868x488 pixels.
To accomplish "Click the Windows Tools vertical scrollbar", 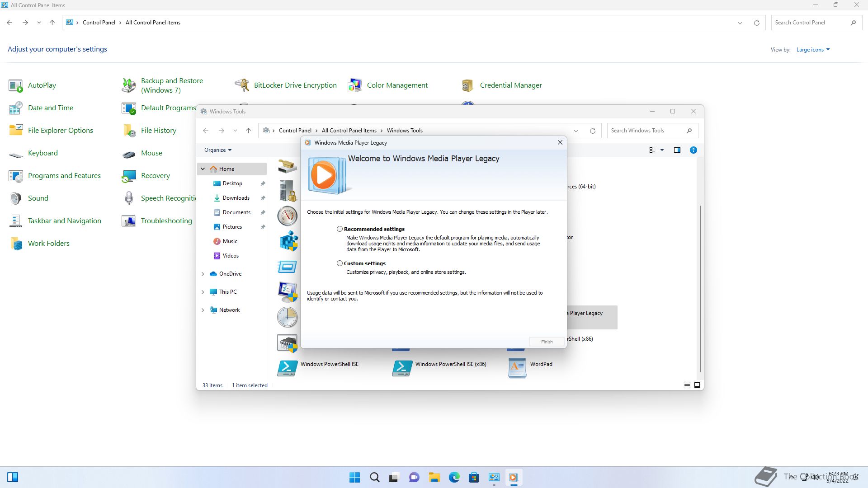I will [700, 289].
